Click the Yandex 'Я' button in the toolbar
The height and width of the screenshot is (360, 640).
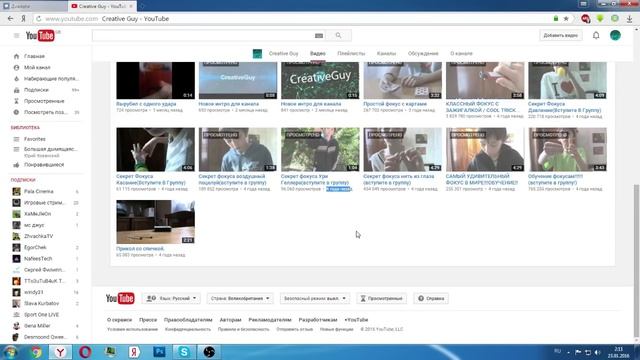(x=24, y=19)
